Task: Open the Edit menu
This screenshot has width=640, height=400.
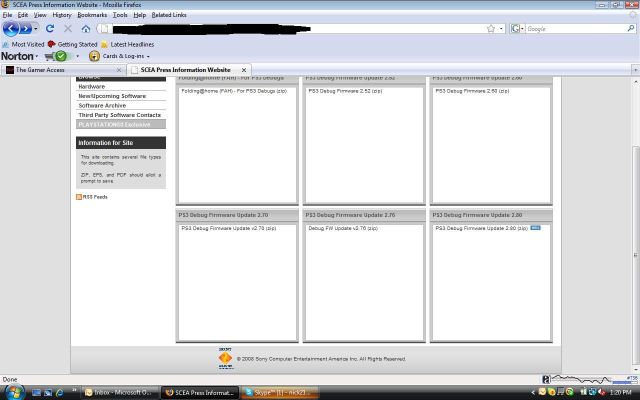Action: (23, 15)
